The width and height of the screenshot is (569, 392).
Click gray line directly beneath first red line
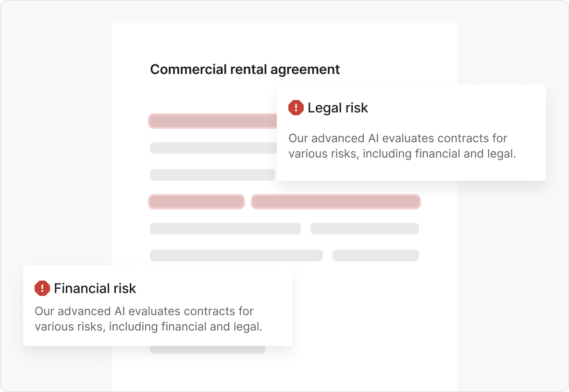coord(213,148)
